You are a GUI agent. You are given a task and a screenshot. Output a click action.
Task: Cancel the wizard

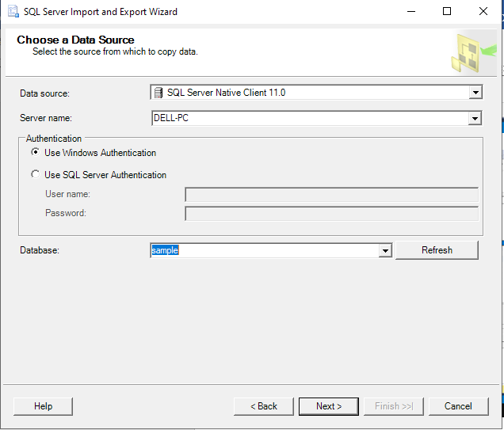458,406
